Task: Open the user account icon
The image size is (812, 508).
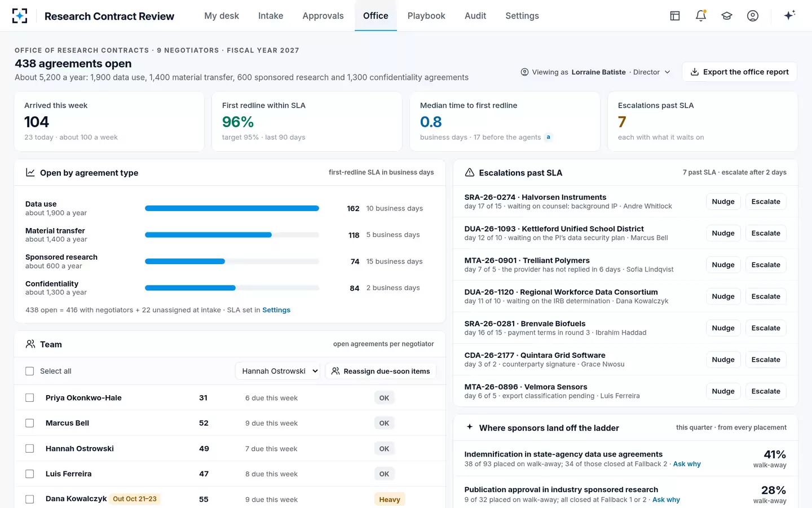Action: coord(753,16)
